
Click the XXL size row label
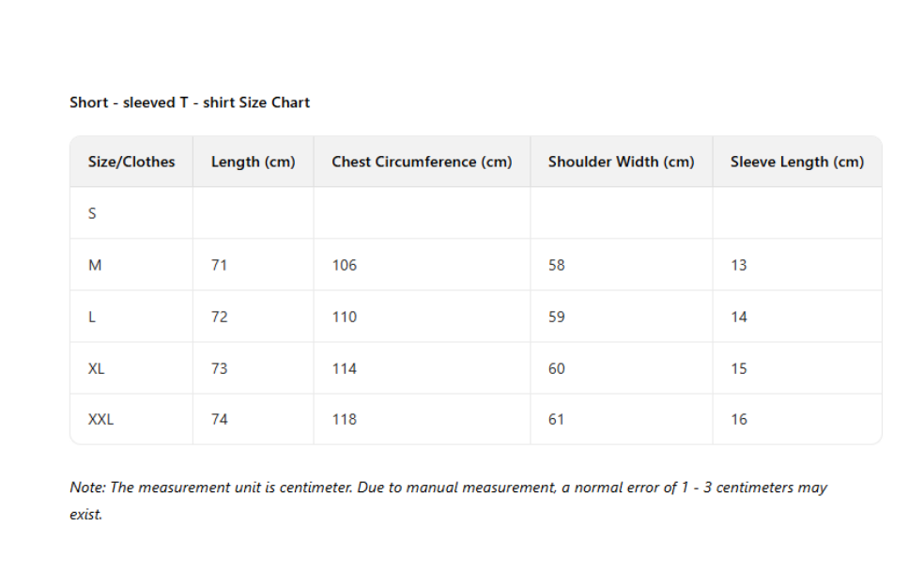(100, 419)
